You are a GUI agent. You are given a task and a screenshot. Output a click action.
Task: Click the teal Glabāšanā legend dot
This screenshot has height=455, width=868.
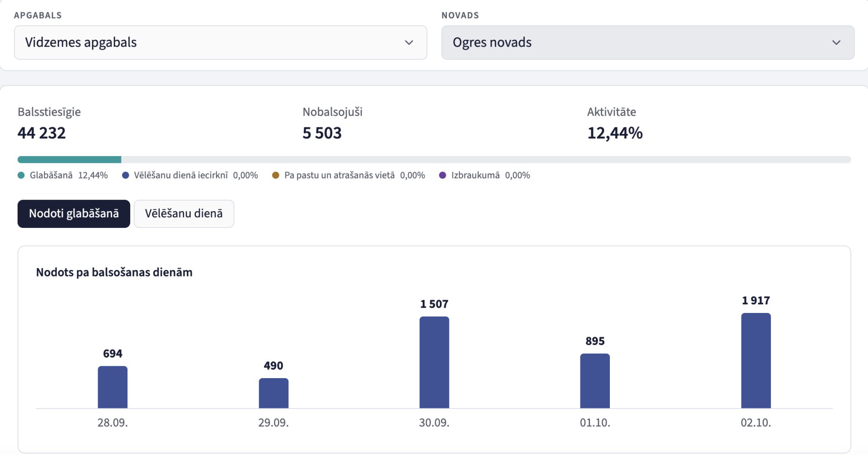(21, 175)
